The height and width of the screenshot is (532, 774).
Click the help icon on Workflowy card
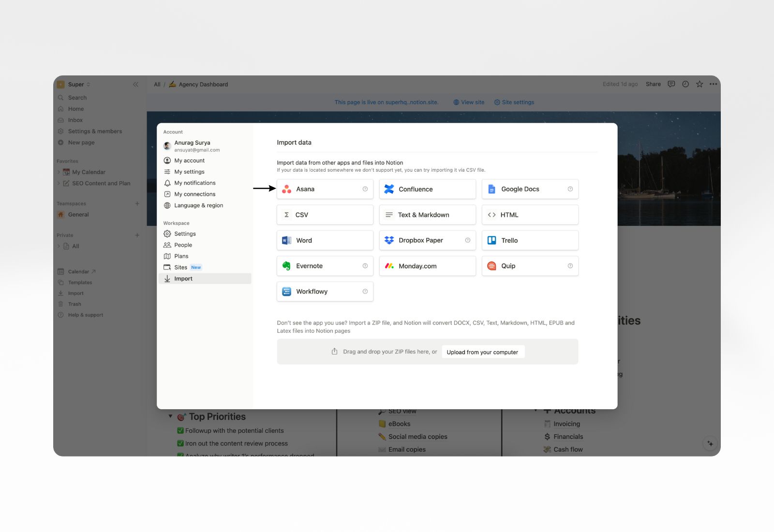pyautogui.click(x=365, y=292)
